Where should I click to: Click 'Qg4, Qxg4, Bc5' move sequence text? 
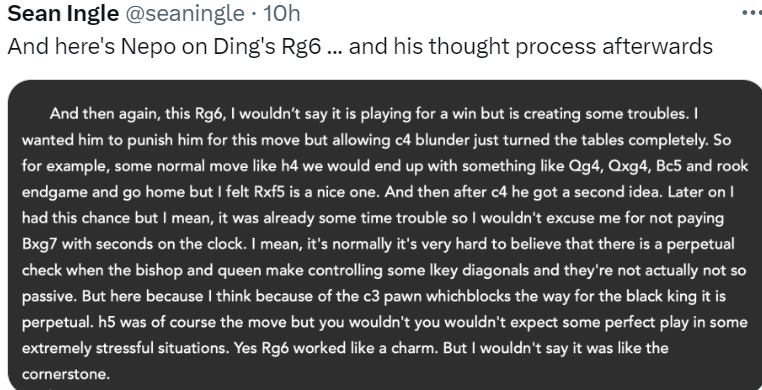point(625,167)
